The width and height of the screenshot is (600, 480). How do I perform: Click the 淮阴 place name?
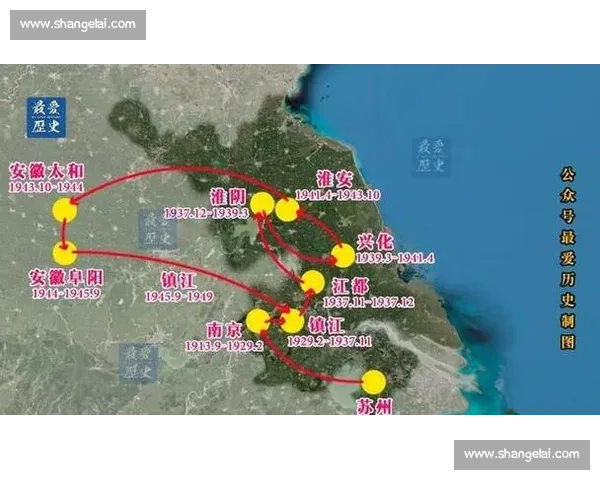click(228, 197)
